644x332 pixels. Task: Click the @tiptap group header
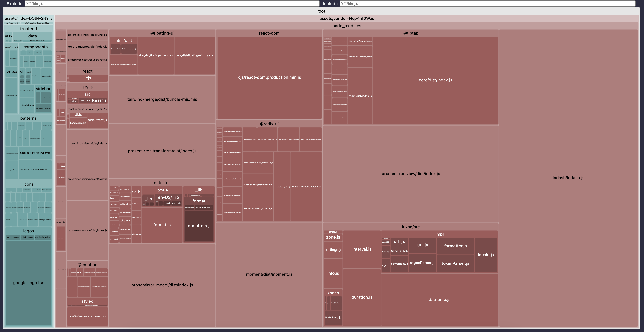click(411, 33)
